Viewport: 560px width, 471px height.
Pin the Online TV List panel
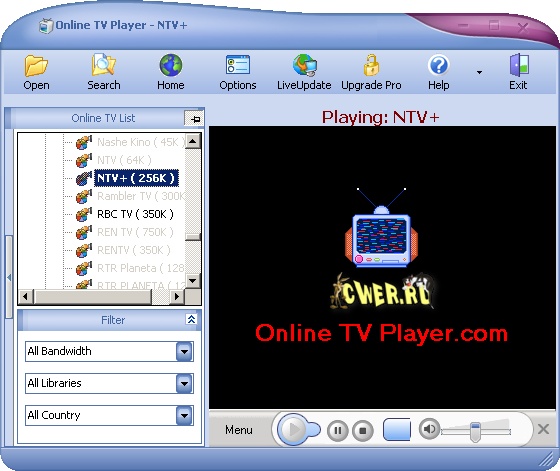(x=194, y=119)
